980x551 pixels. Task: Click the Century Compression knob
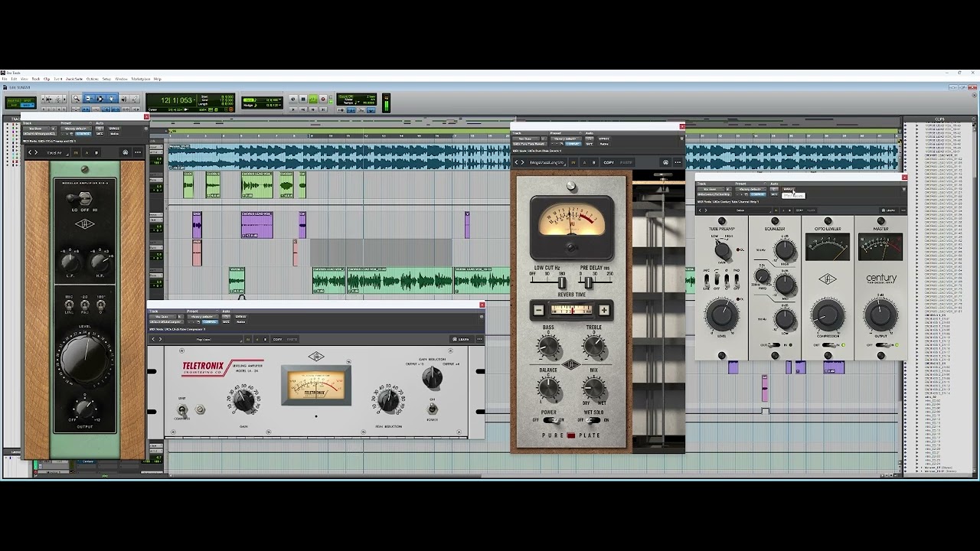coord(828,315)
